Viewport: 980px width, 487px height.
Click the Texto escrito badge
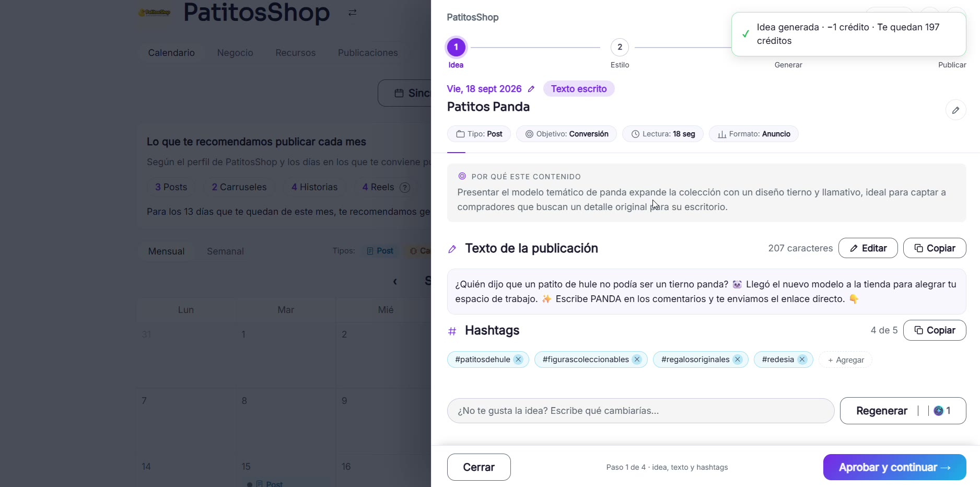[579, 89]
